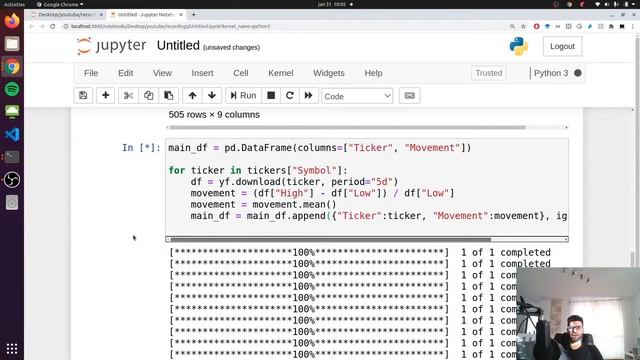Viewport: 640px width, 360px height.
Task: Click the localhost address bar
Action: (x=286, y=27)
